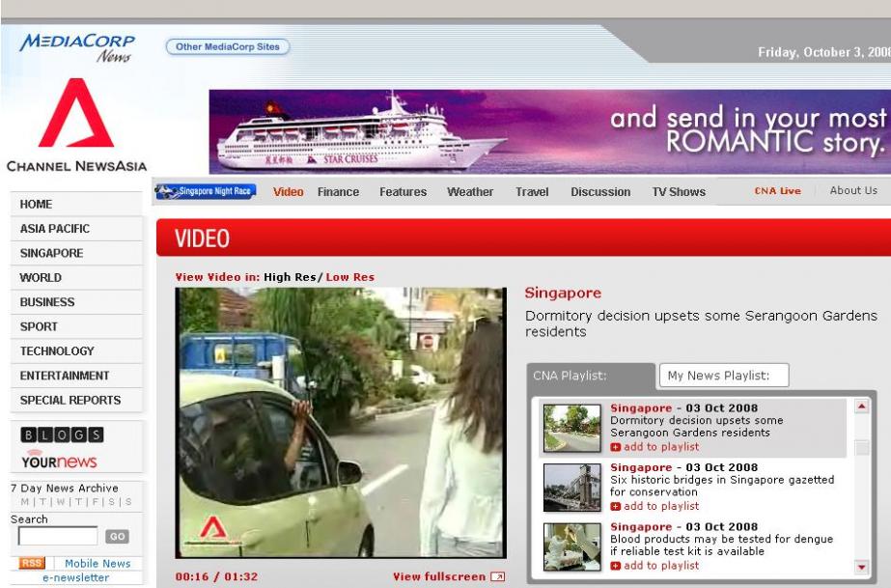
Task: Open the Features section
Action: (403, 192)
